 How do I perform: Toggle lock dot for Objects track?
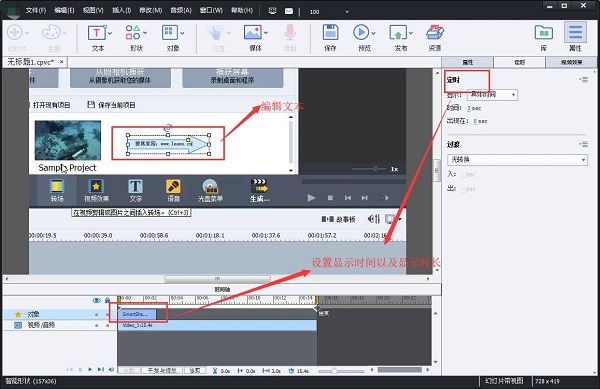click(108, 314)
